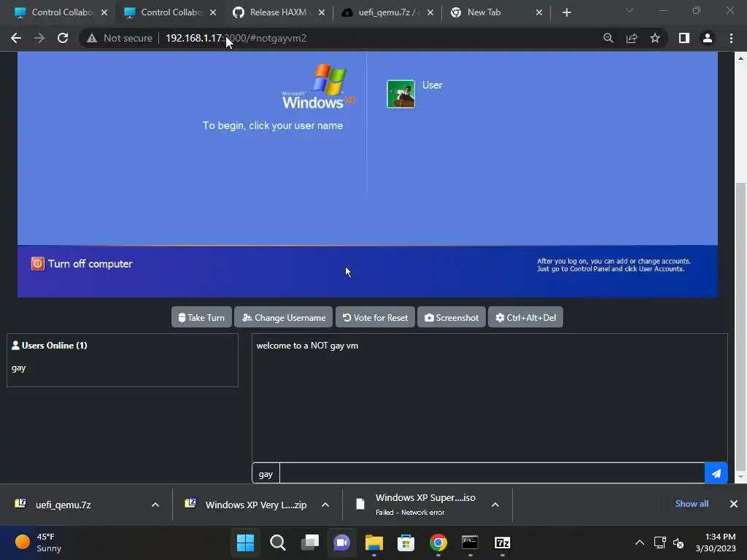Go forward in browser history
Image resolution: width=747 pixels, height=560 pixels.
pyautogui.click(x=39, y=38)
